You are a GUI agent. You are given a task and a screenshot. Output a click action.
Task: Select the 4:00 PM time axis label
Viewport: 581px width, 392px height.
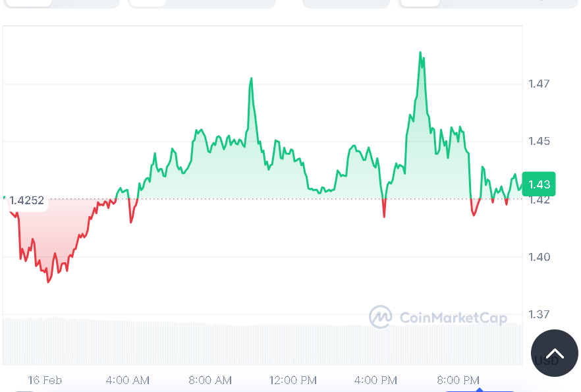tap(375, 380)
